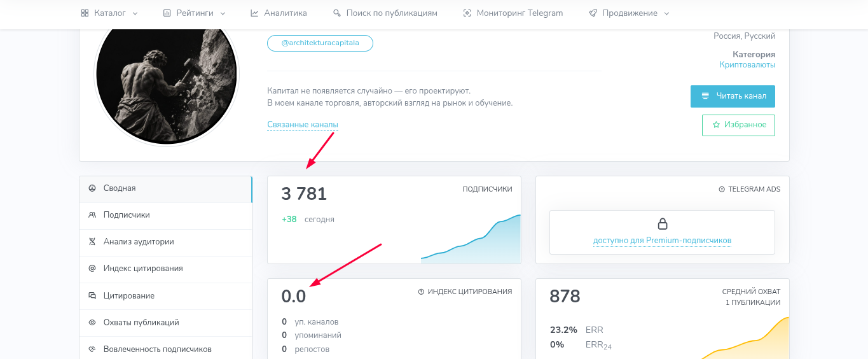The image size is (868, 359).
Task: Click the 0 упоминаний row
Action: click(x=312, y=335)
